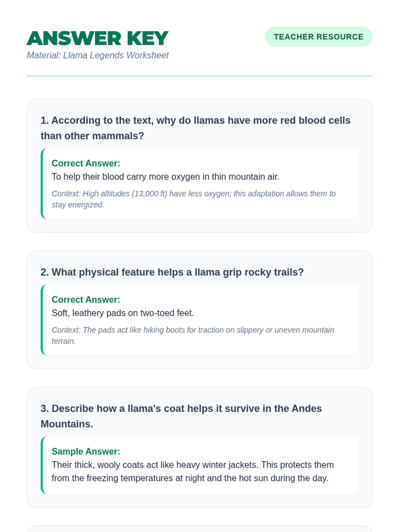399x532 pixels.
Task: Click the partially visible card below question 3
Action: (x=199, y=529)
